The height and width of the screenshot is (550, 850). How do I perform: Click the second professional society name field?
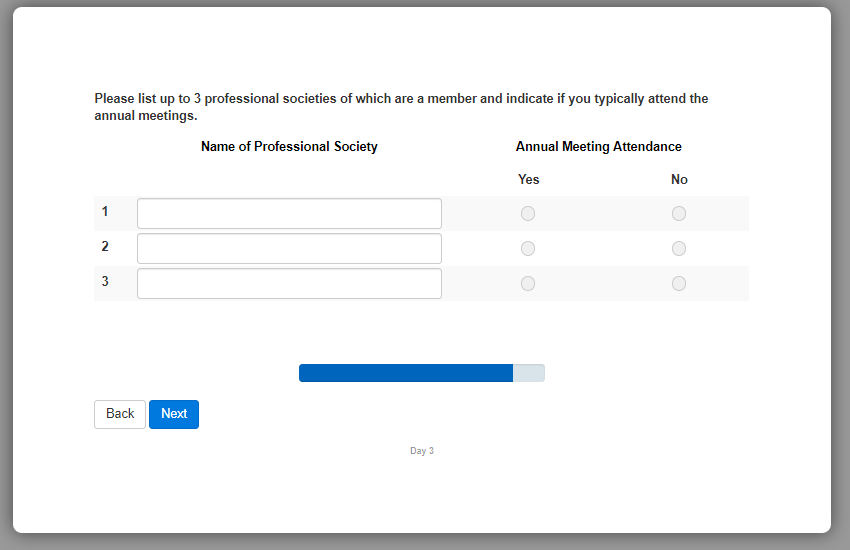tap(289, 249)
